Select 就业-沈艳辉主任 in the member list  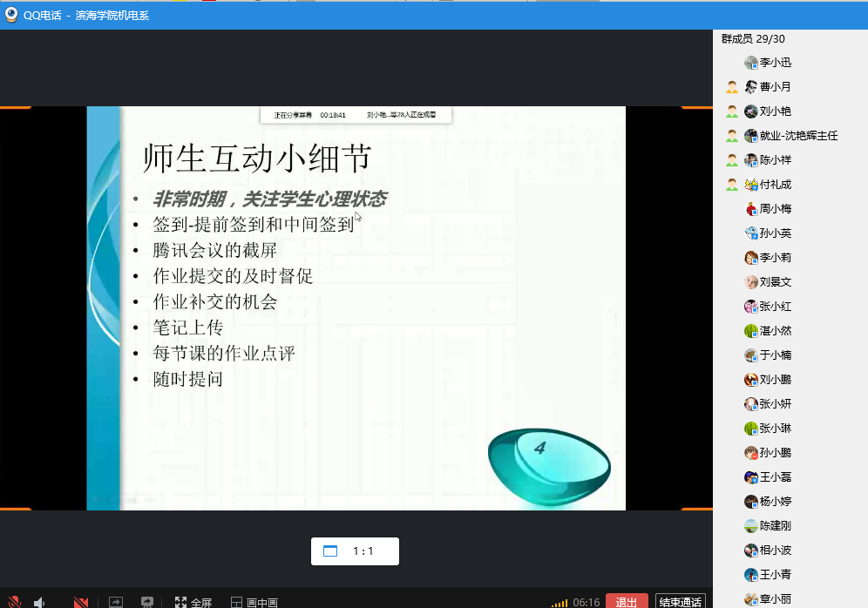tap(798, 136)
